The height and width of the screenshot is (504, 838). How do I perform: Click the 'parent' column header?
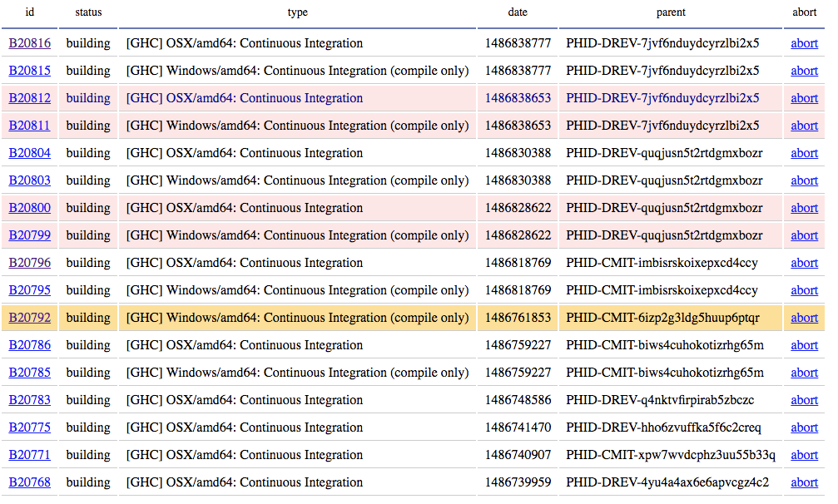(x=671, y=12)
